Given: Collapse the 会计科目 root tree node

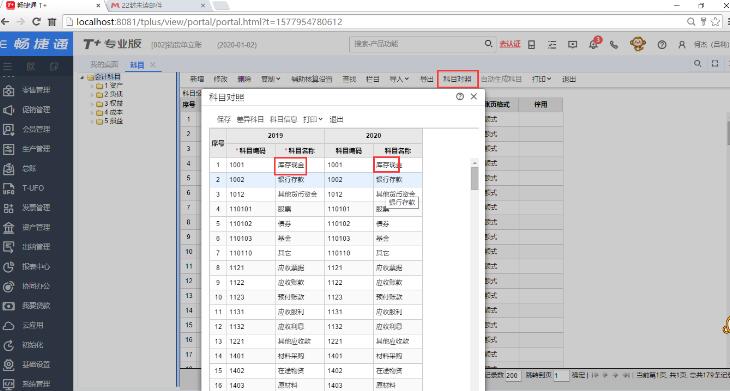Looking at the screenshot, I should pyautogui.click(x=82, y=77).
